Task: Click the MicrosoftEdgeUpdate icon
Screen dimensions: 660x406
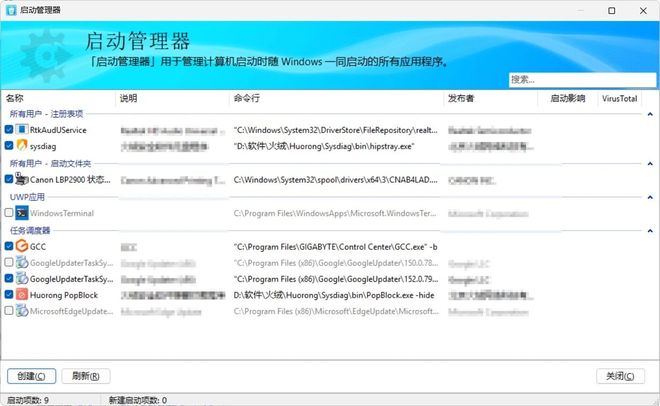Action: click(21, 311)
